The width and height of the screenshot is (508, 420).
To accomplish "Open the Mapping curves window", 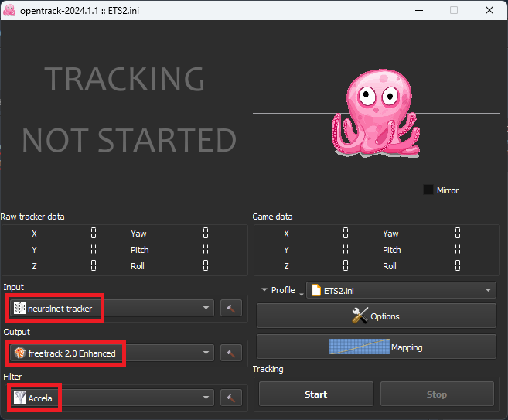I will (376, 347).
